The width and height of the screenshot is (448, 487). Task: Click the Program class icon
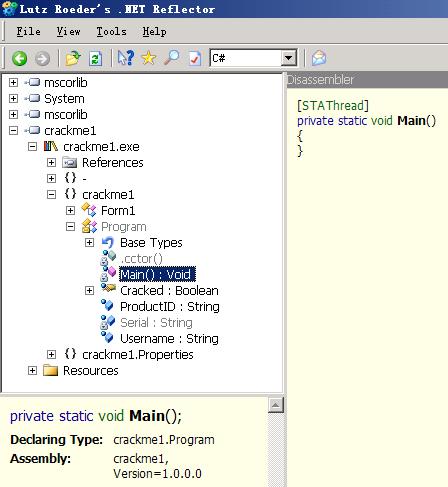pos(89,226)
